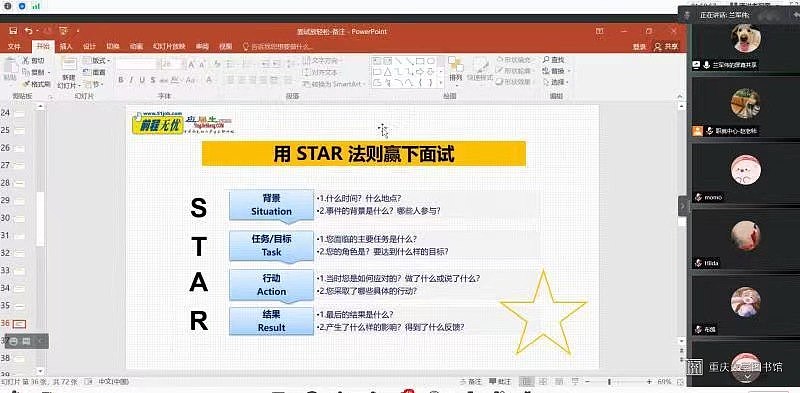Select slide 30 thumbnail in slide panel
This screenshot has width=800, height=393.
click(x=19, y=218)
